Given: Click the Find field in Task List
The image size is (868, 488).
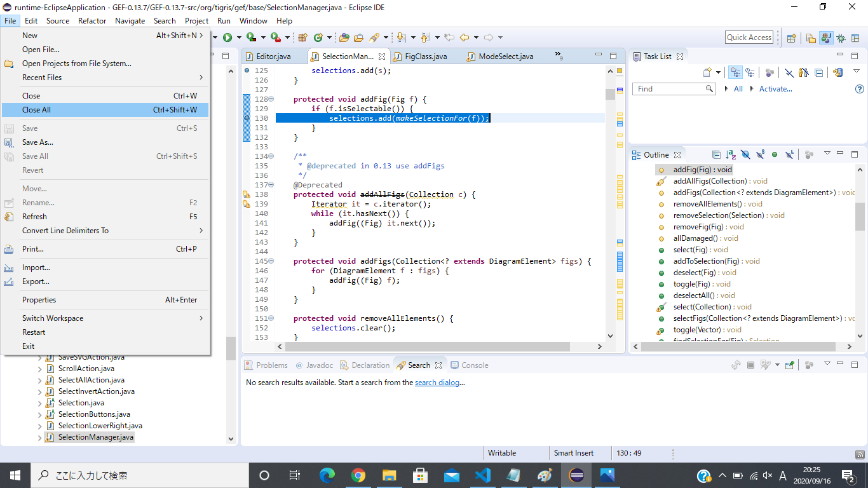Looking at the screenshot, I should (x=674, y=89).
